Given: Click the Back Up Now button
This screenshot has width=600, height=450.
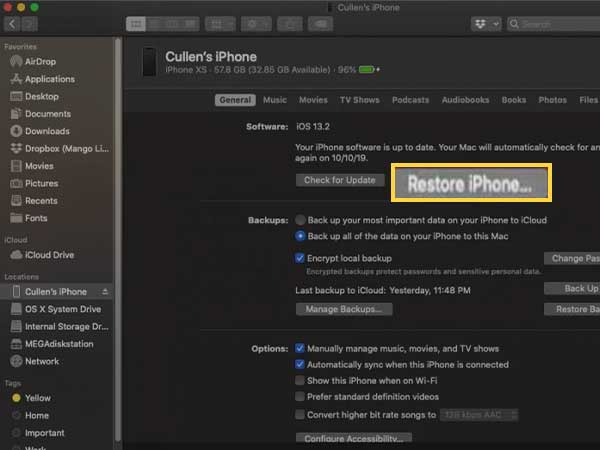Looking at the screenshot, I should [572, 289].
